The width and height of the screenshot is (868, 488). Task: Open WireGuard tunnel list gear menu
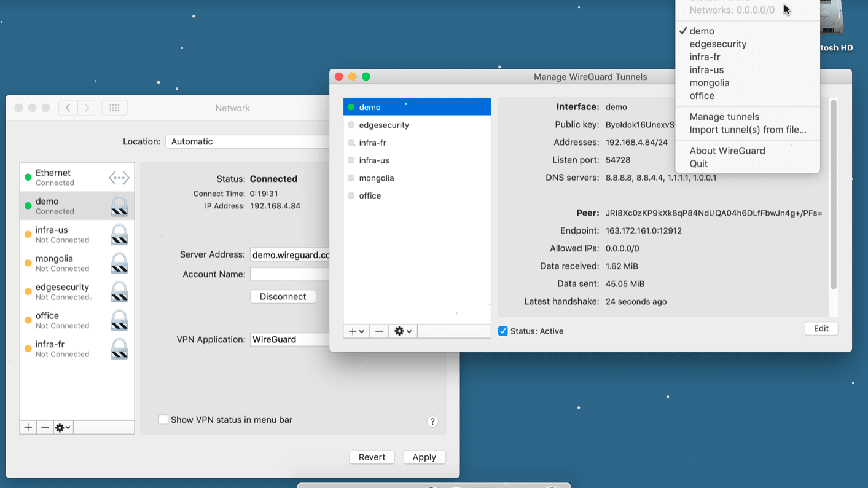coord(403,331)
